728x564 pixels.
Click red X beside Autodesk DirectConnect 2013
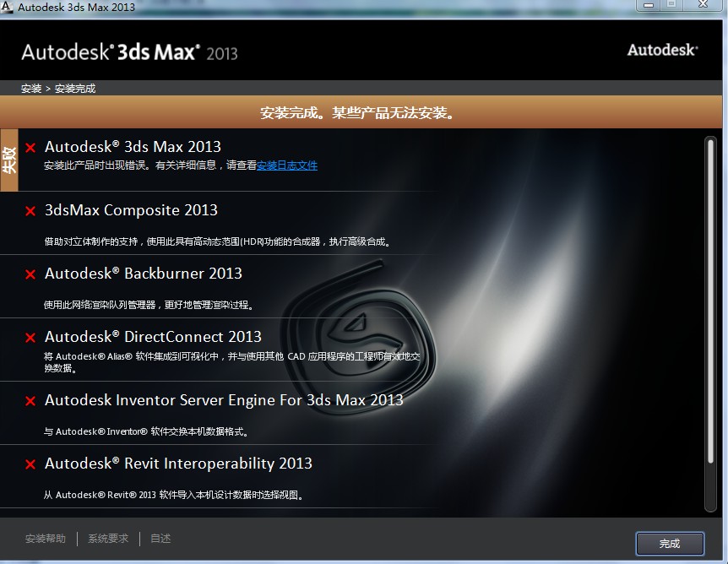point(30,338)
